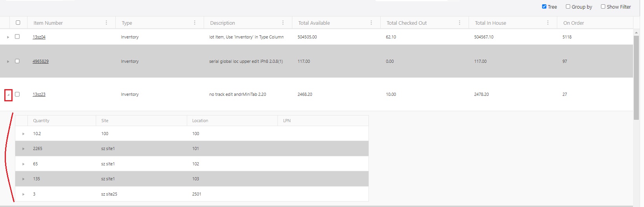Viewport: 644px width, 207px height.
Task: Select description 'serial global loc upper edit iPh8 2.0.8(1)'
Action: point(246,61)
